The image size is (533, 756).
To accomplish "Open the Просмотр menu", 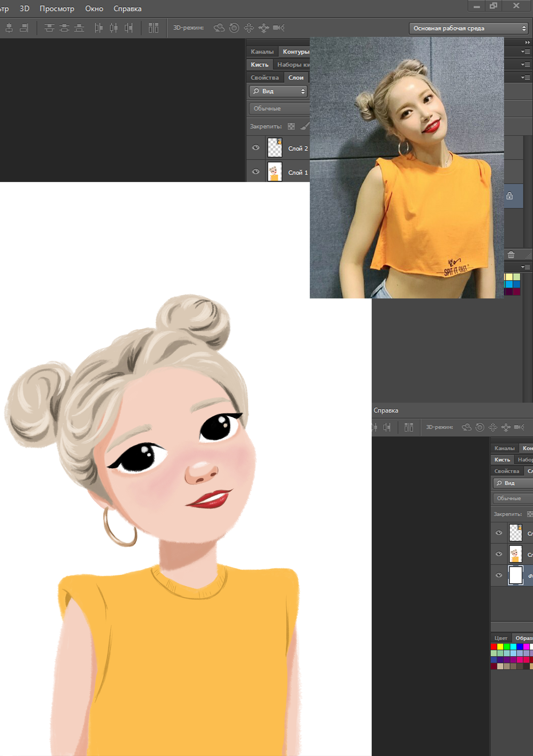I will pos(57,9).
